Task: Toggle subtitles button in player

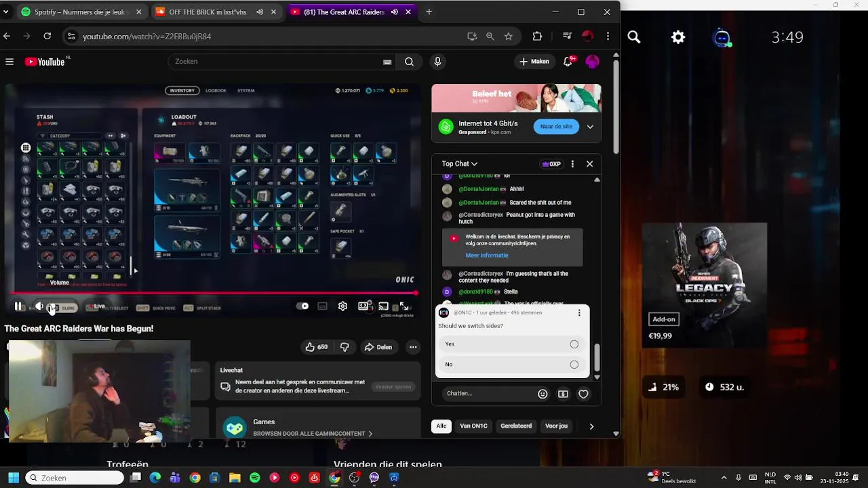Action: click(322, 306)
